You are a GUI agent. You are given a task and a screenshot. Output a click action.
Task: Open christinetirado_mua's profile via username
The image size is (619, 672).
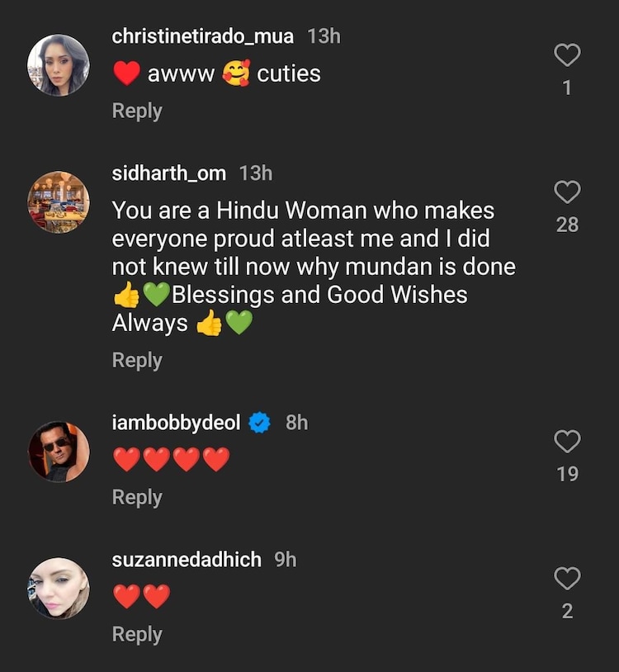coord(201,36)
